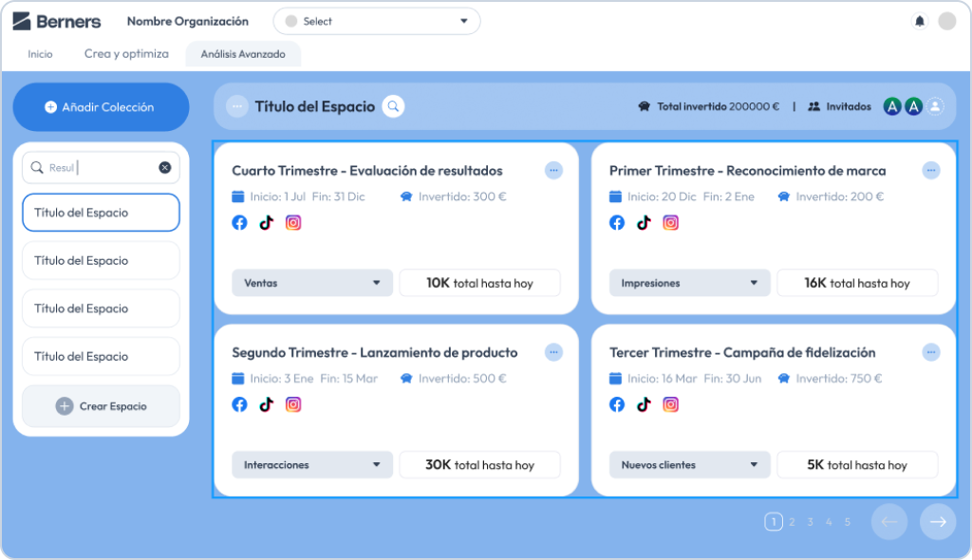
Task: Click the Añadir Colección button
Action: 101,107
